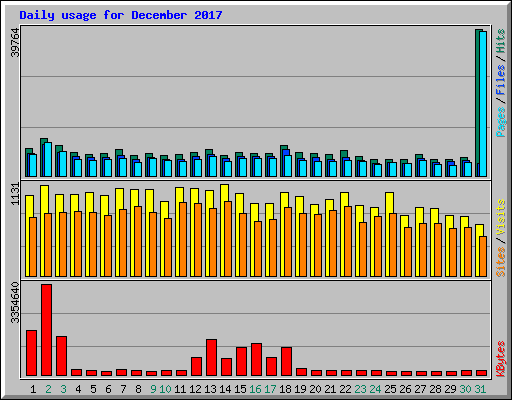Viewport: 512px width, 400px height.
Task: Click the green day 2 axis label
Action: click(x=48, y=389)
